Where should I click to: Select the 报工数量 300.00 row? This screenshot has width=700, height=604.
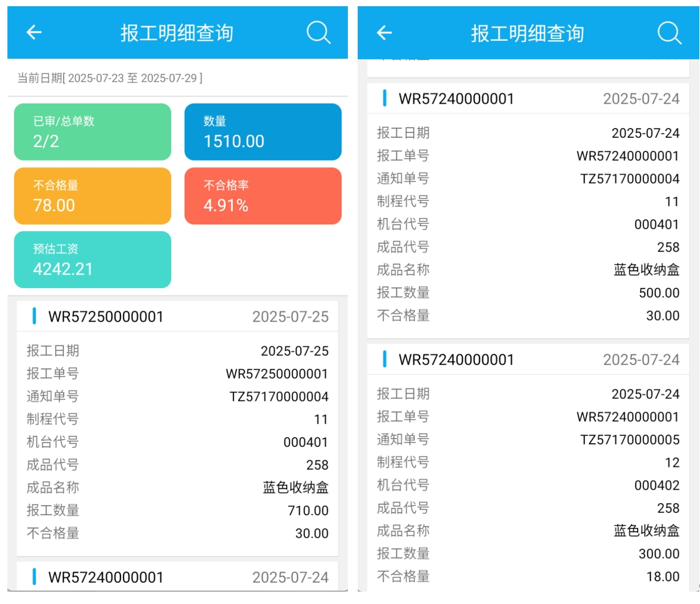[x=528, y=553]
